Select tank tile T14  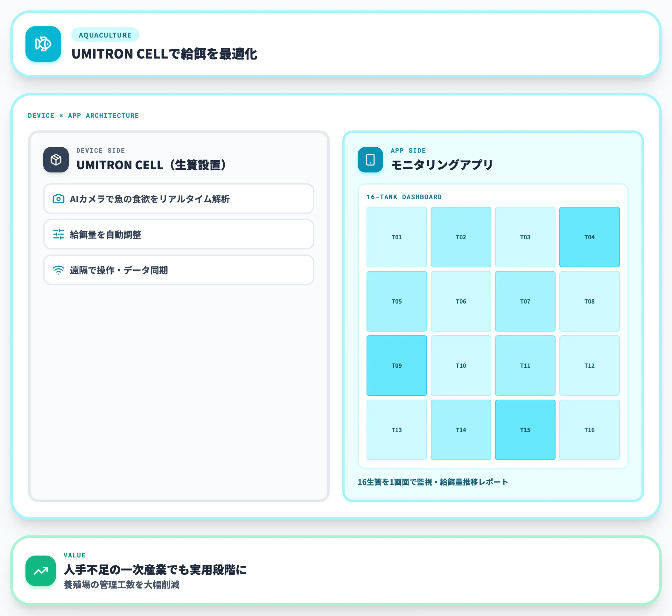coord(461,430)
